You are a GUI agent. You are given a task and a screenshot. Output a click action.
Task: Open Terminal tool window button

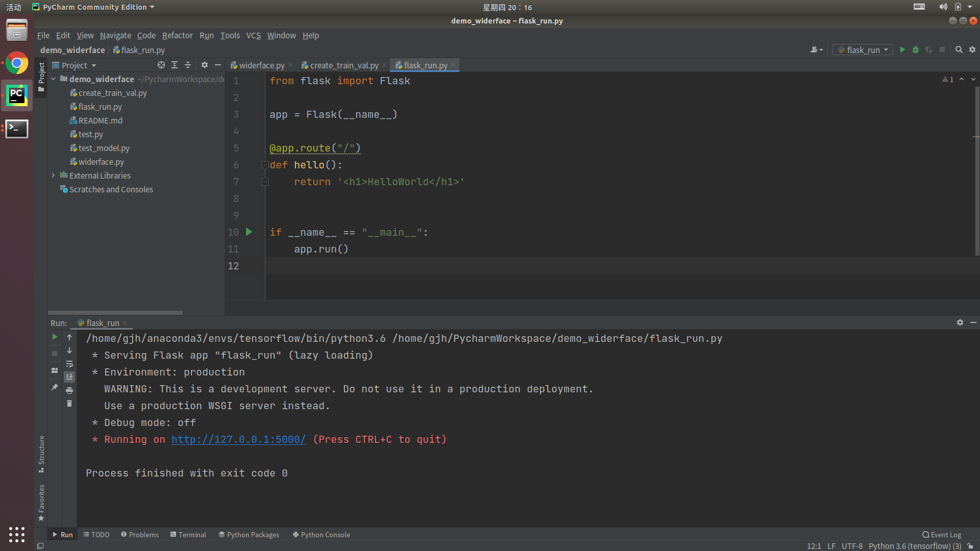point(188,535)
